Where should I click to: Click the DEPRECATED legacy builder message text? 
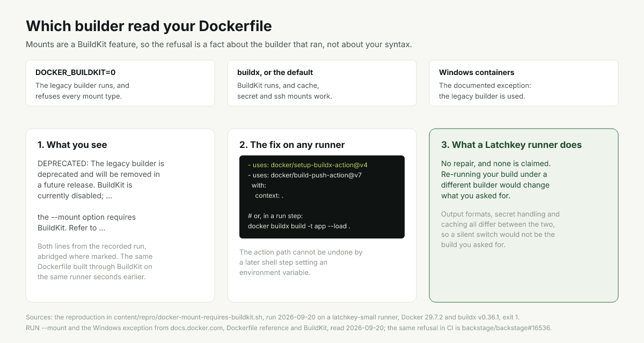pyautogui.click(x=101, y=179)
